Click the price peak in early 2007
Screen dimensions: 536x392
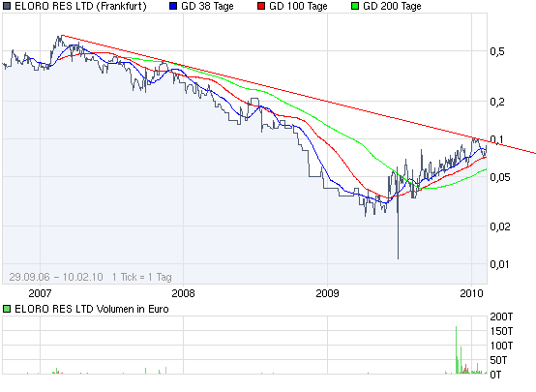pyautogui.click(x=61, y=39)
